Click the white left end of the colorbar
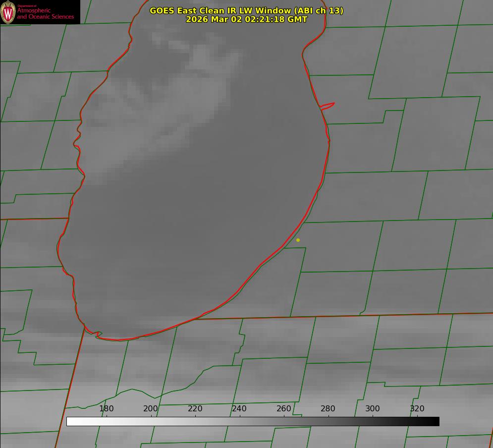Image resolution: width=493 pixels, height=448 pixels. tap(70, 421)
